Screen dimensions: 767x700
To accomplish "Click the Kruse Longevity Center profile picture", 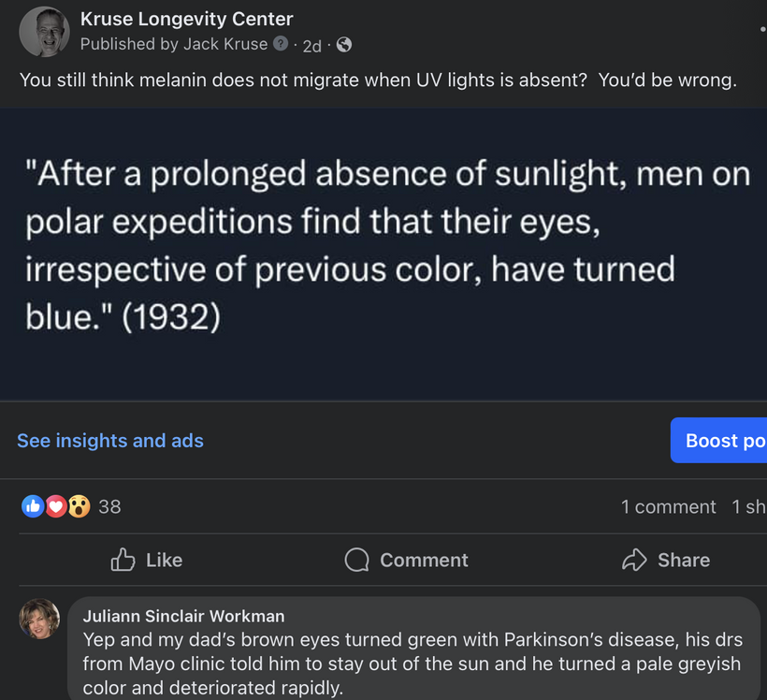I will pyautogui.click(x=44, y=32).
